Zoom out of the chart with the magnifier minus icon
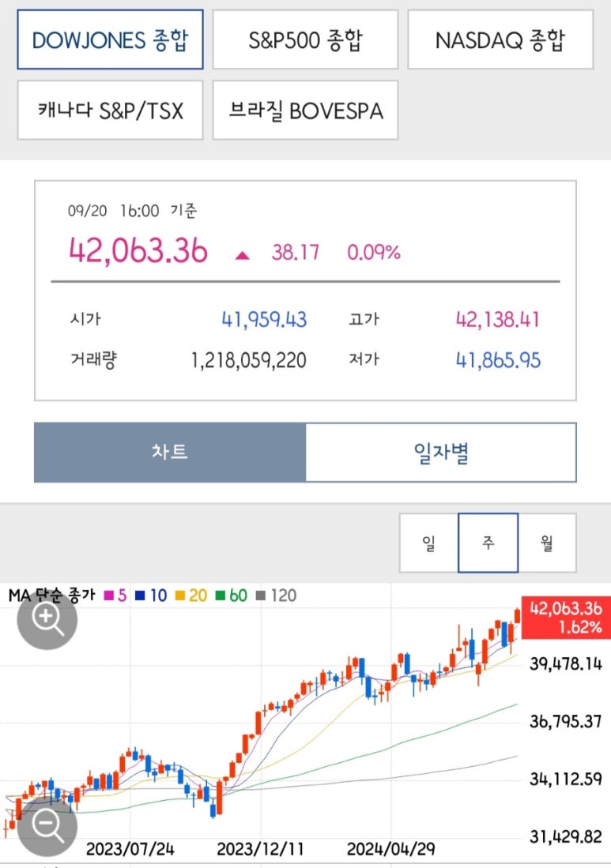 [x=47, y=826]
